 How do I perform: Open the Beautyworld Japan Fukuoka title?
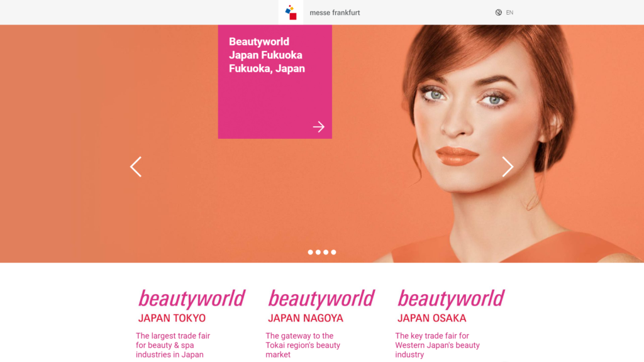click(x=267, y=55)
